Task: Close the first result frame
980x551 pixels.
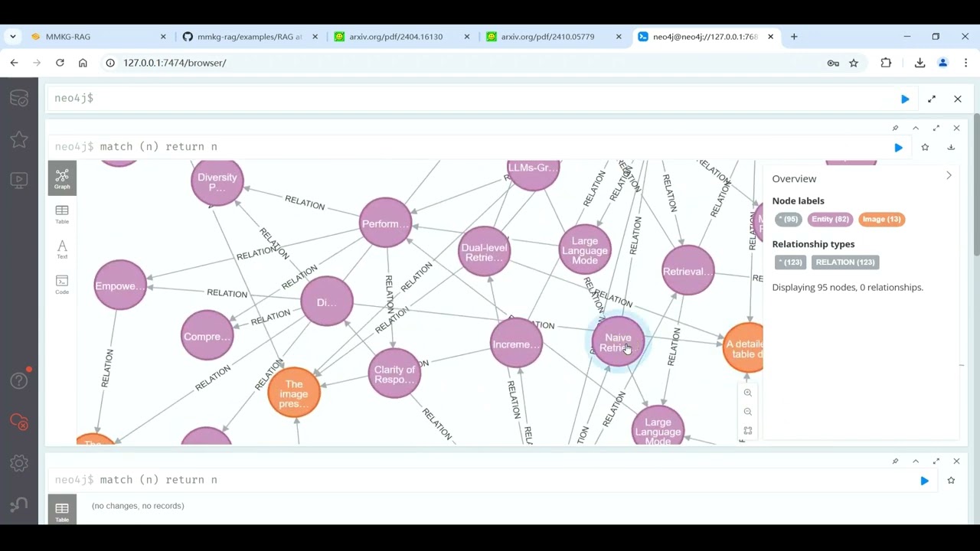Action: click(956, 128)
